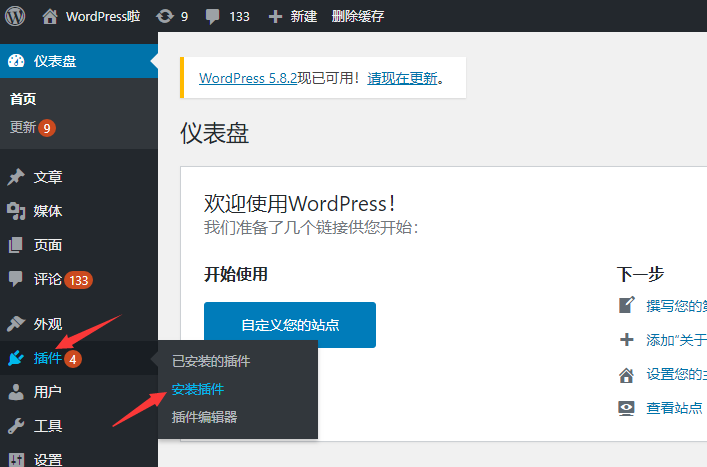Open the comments bubble icon in admin bar

212,17
